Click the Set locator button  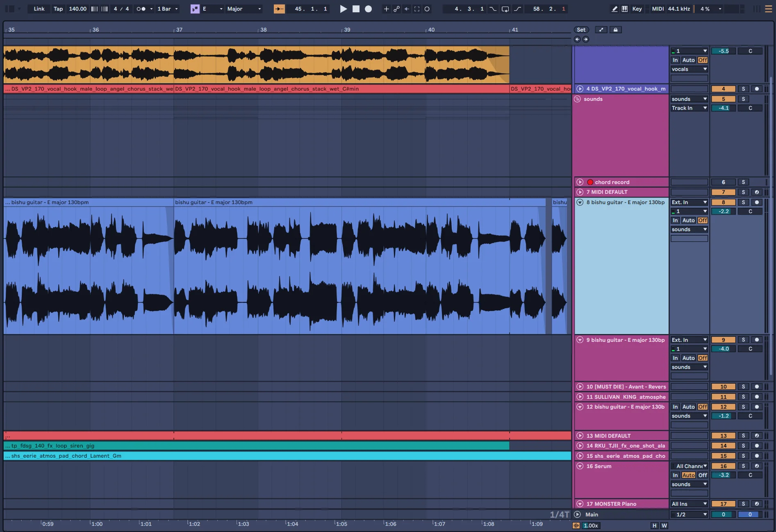pos(581,30)
